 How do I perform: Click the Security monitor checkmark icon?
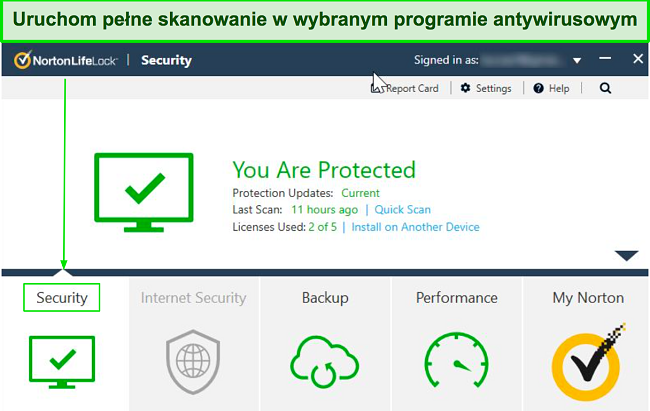[x=62, y=362]
